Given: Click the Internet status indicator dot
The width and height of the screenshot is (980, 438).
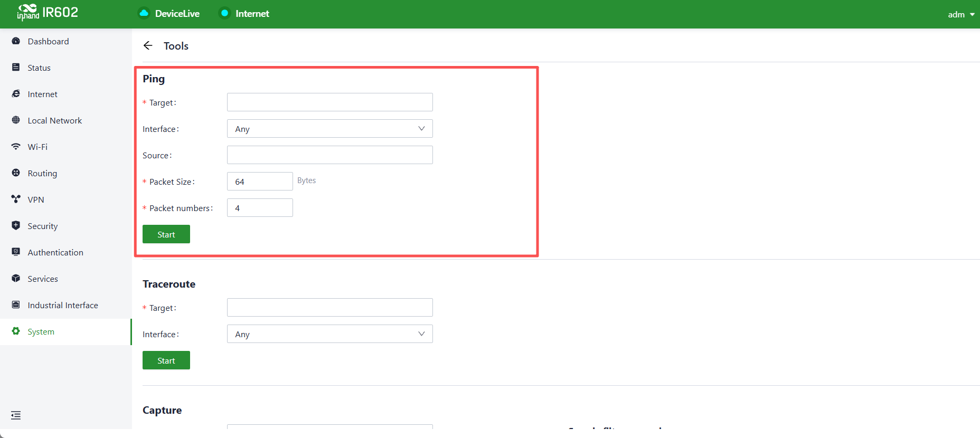Looking at the screenshot, I should coord(224,13).
